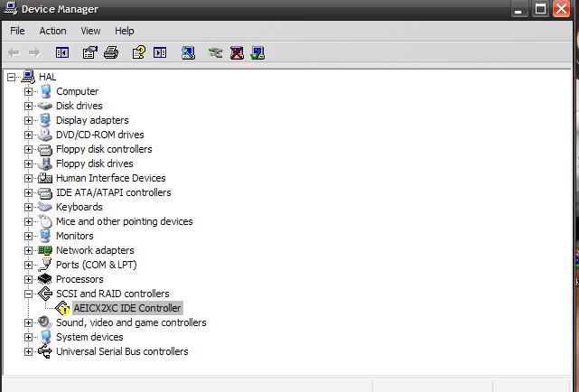Click the Forward arrow toolbar button

point(34,52)
